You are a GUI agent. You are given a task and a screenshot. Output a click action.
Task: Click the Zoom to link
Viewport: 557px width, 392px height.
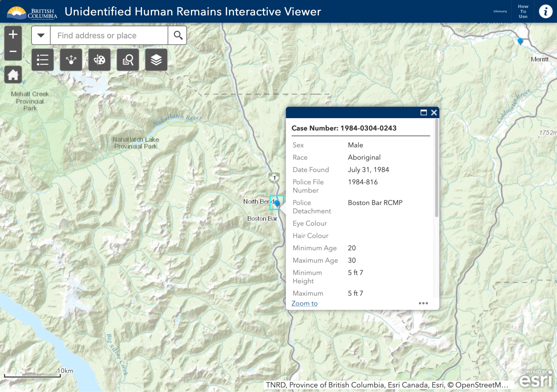click(304, 303)
